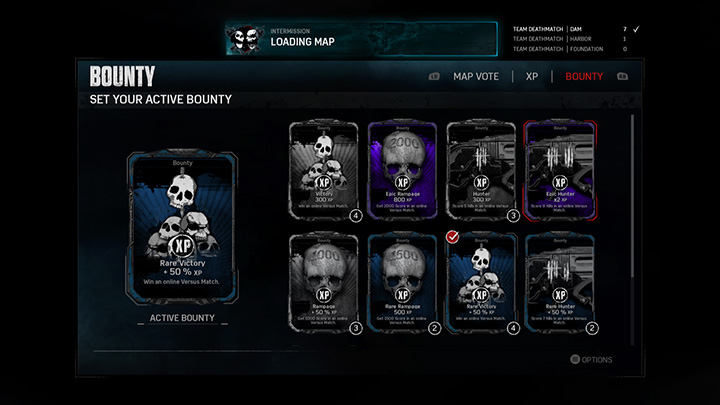Click the vertical scrollbar beside bounty cards
The image size is (720, 405).
[632, 230]
